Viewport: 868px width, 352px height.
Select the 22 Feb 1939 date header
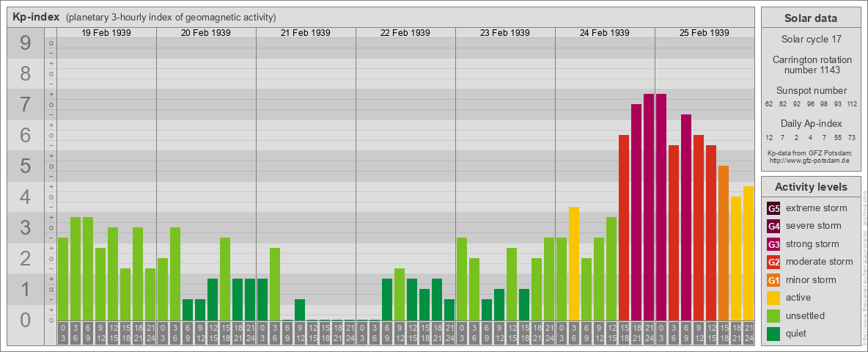(x=405, y=33)
